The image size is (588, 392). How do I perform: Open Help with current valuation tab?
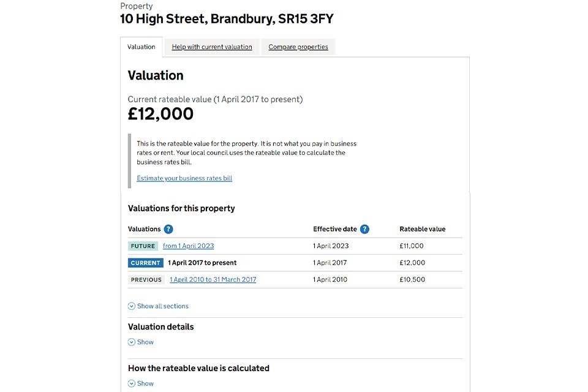(x=212, y=47)
